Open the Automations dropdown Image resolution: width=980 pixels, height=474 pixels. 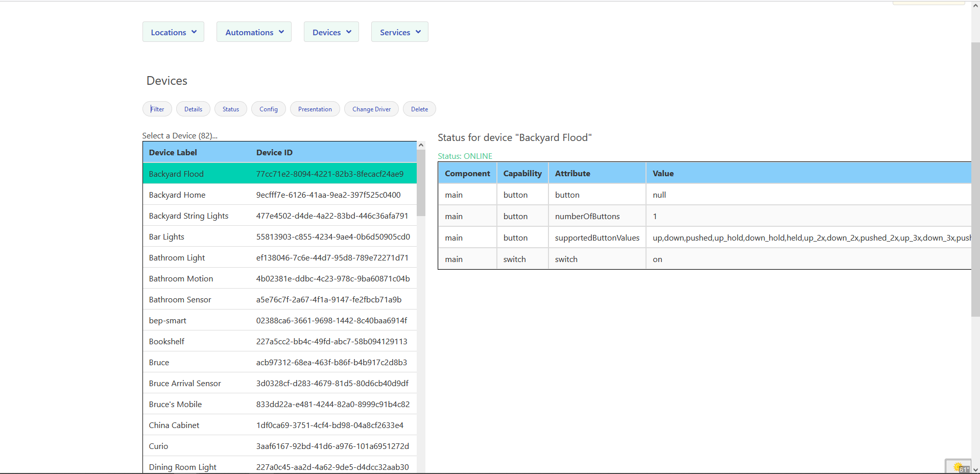pyautogui.click(x=254, y=32)
